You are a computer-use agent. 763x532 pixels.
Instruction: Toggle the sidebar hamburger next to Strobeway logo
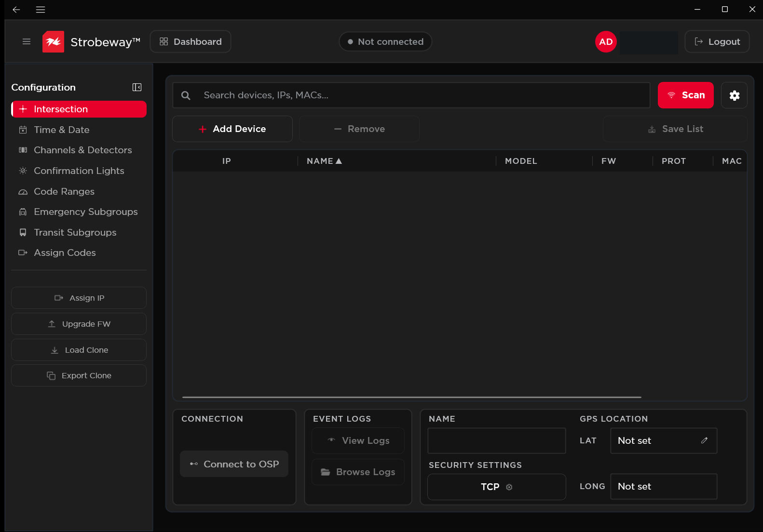(x=27, y=41)
